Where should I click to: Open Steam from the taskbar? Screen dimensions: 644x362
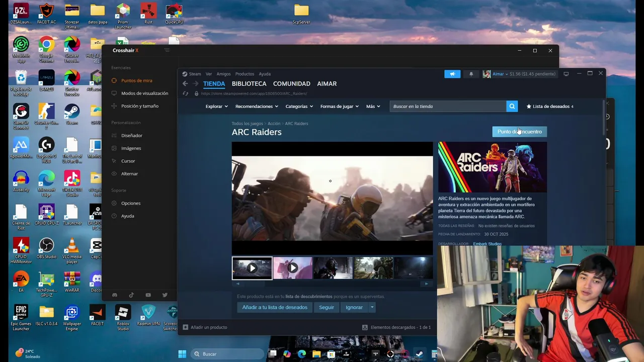419,354
